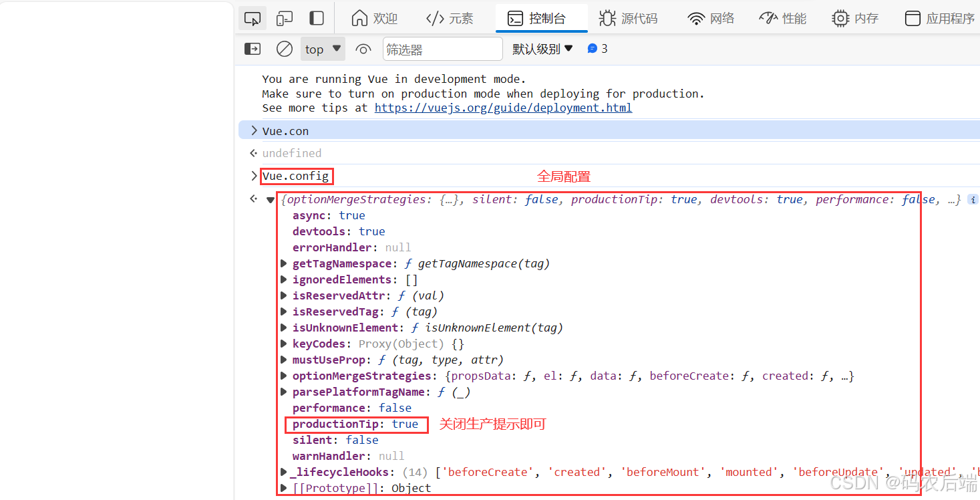Open the console sidebar
Screen dimensions: 980x500
pos(252,48)
